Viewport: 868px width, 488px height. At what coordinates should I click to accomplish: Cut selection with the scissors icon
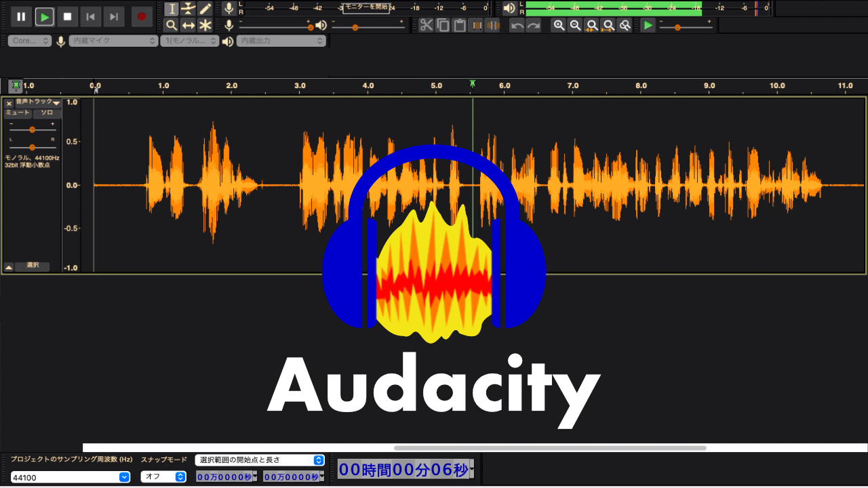click(x=426, y=25)
